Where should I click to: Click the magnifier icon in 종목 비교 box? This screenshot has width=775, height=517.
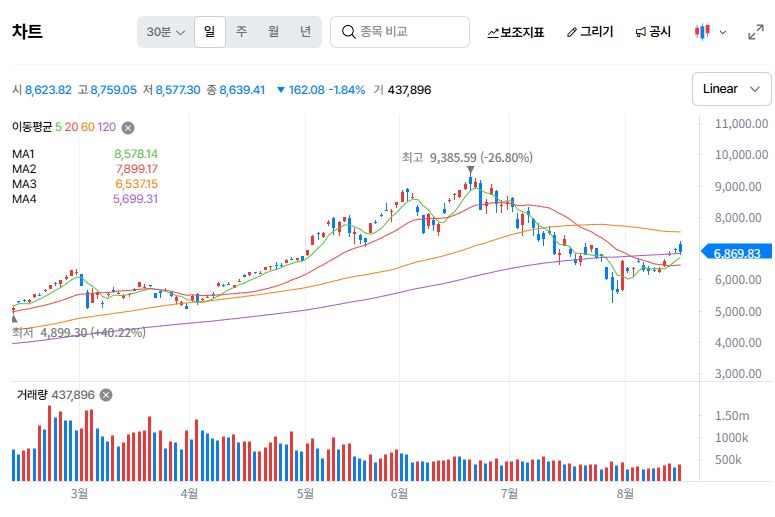click(x=348, y=32)
